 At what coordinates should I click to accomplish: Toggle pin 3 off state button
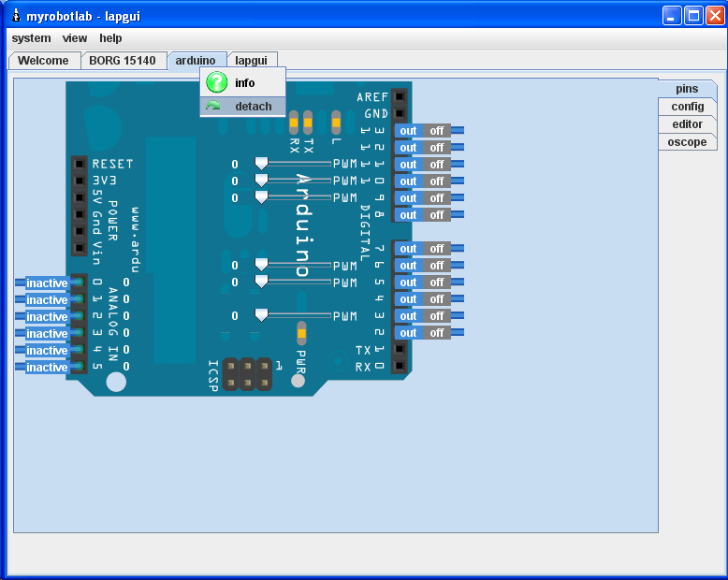(437, 316)
